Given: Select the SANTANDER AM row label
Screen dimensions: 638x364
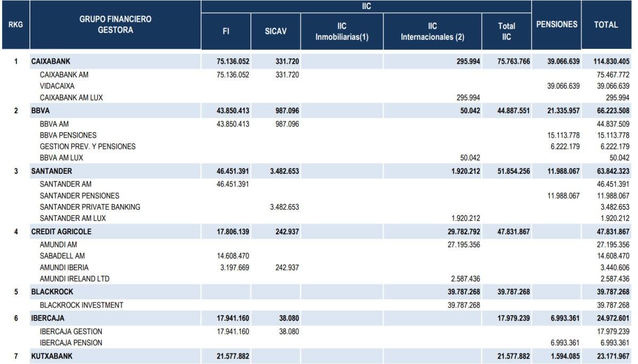Looking at the screenshot, I should [x=65, y=184].
